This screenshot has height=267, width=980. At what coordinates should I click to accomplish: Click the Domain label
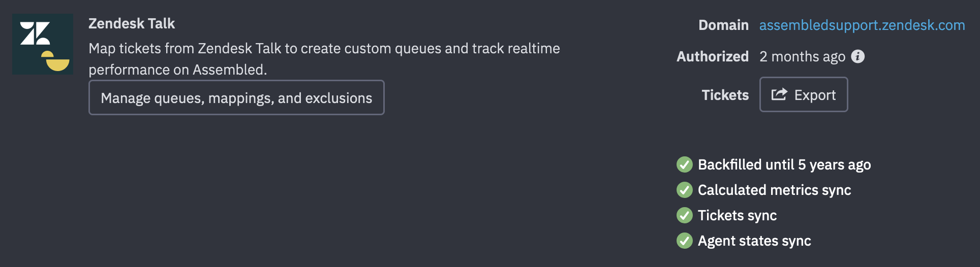point(723,25)
